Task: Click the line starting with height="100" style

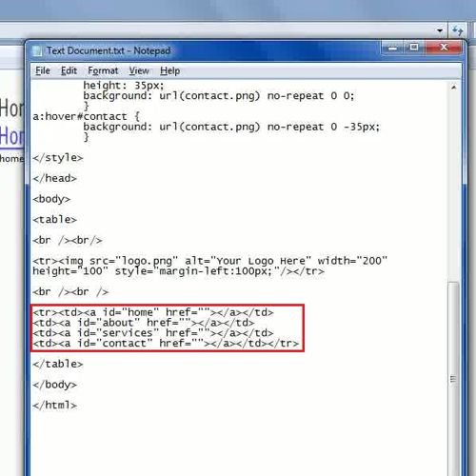Action: [178, 271]
